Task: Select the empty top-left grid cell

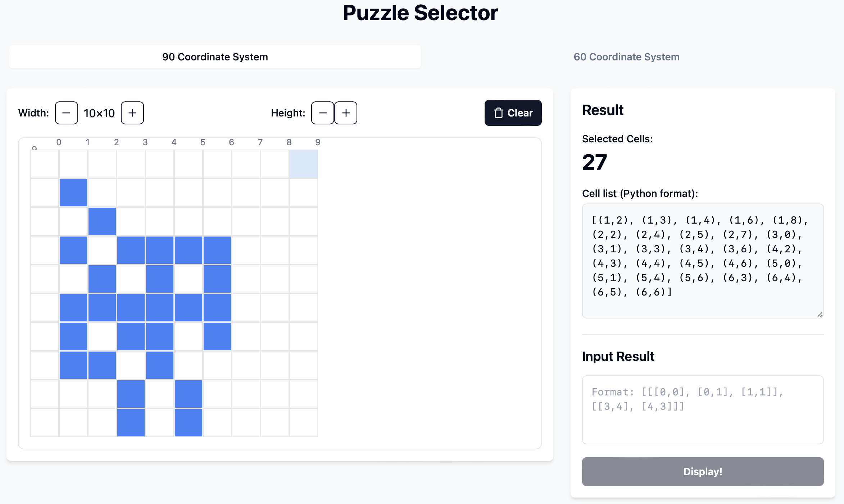Action: pyautogui.click(x=45, y=164)
